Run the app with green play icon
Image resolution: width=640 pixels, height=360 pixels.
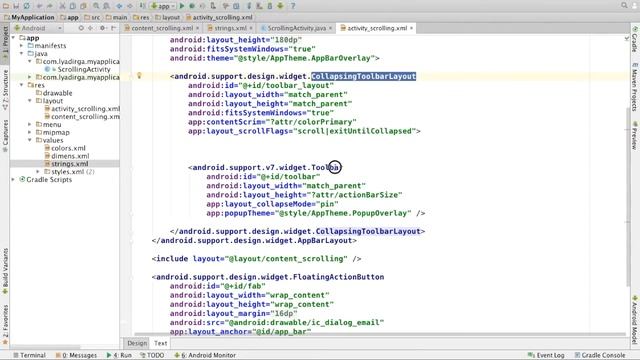point(182,6)
